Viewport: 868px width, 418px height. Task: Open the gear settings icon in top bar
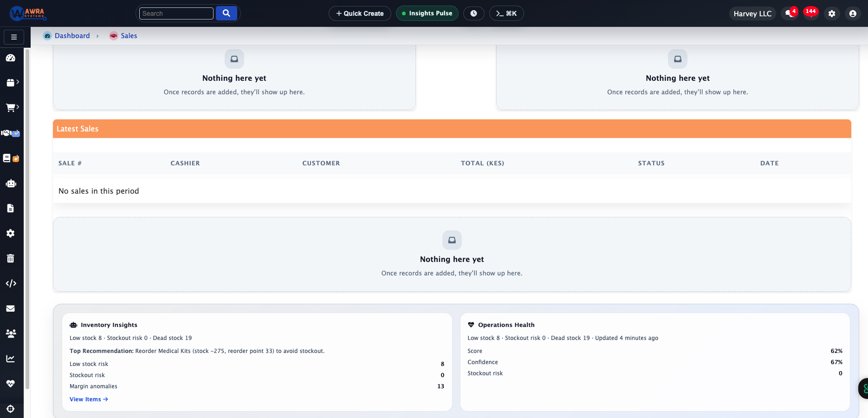(832, 13)
